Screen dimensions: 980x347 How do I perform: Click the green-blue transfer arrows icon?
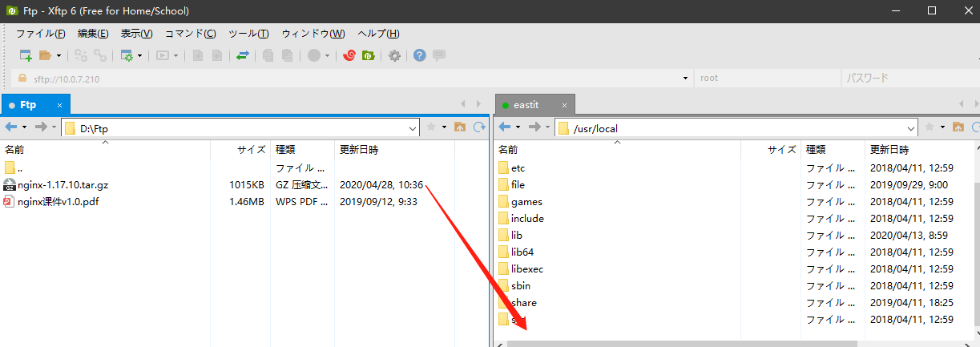(242, 55)
